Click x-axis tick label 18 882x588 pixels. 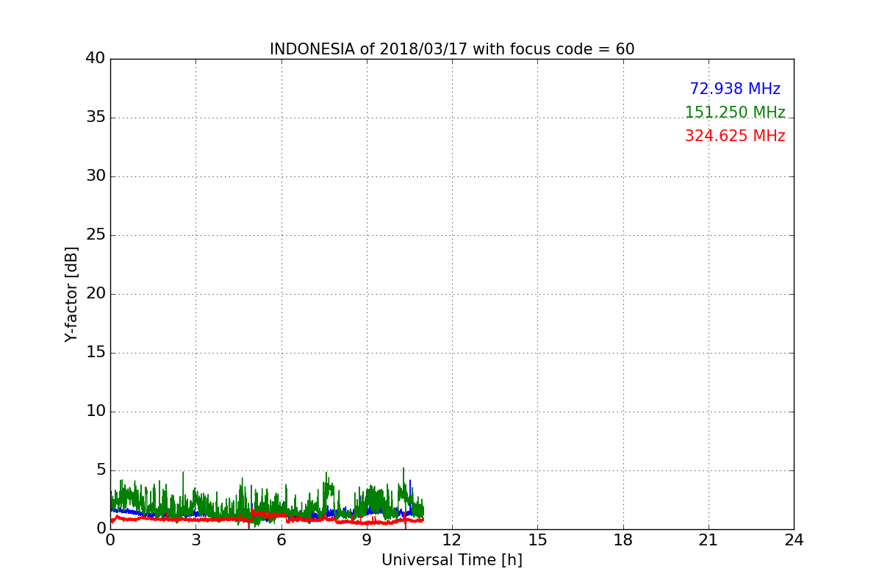(x=623, y=540)
